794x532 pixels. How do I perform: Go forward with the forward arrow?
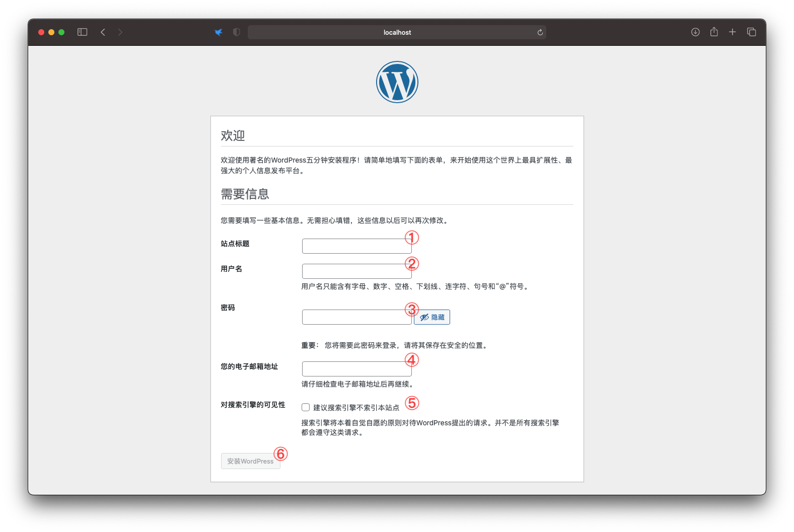(x=120, y=32)
